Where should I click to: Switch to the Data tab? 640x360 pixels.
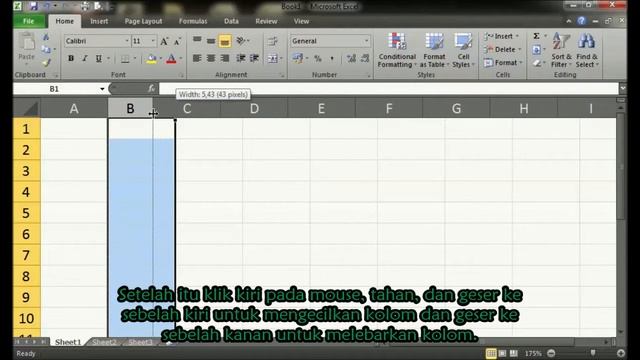click(x=231, y=21)
